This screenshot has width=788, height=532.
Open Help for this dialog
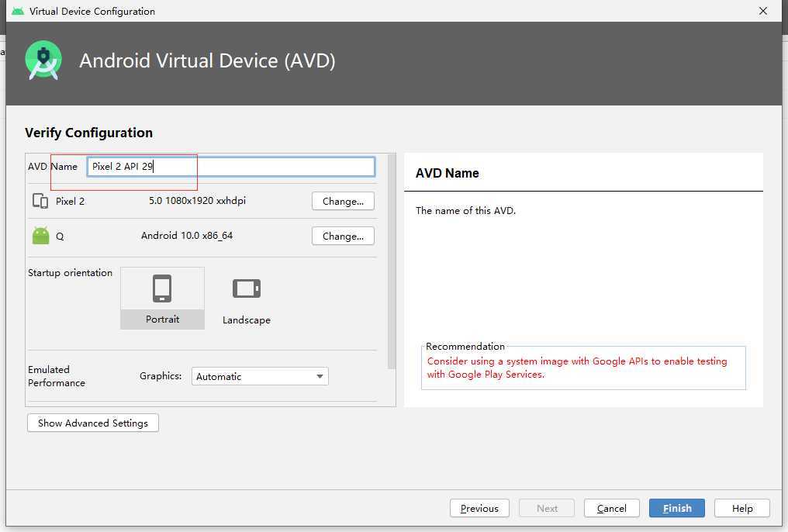[x=741, y=508]
